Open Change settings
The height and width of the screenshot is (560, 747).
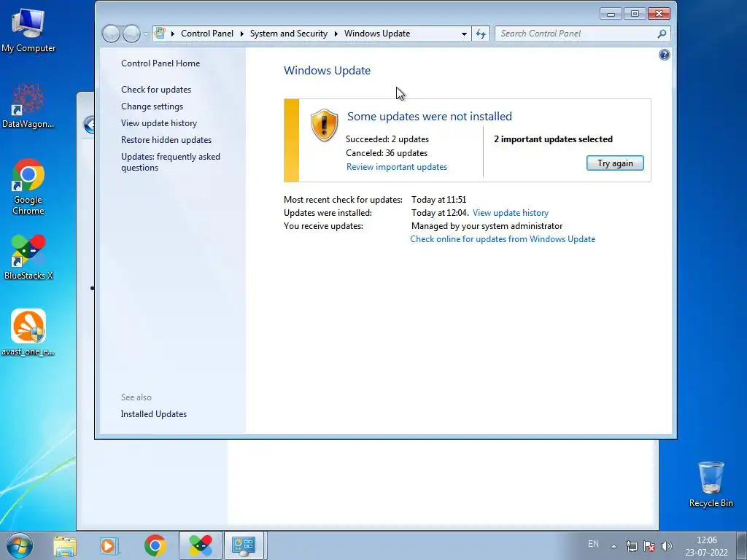click(152, 106)
